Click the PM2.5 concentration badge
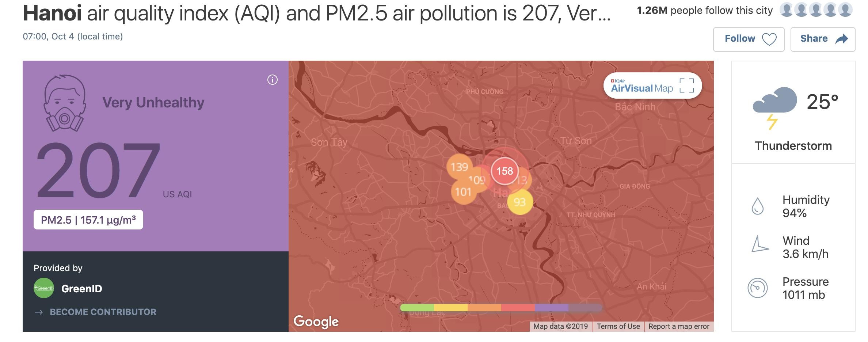 pos(88,220)
